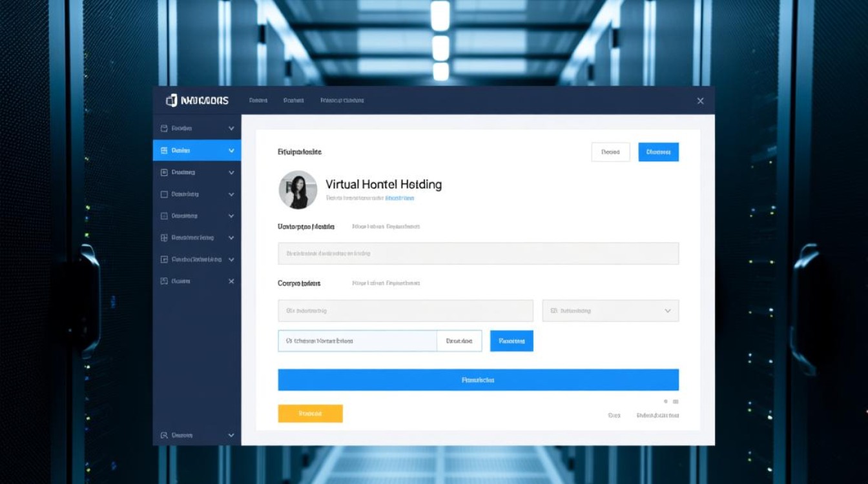Open the third, longest navigation link in the header
The height and width of the screenshot is (484, 868).
342,101
